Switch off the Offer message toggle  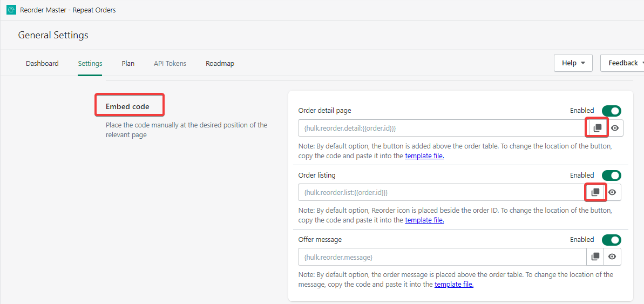click(611, 239)
